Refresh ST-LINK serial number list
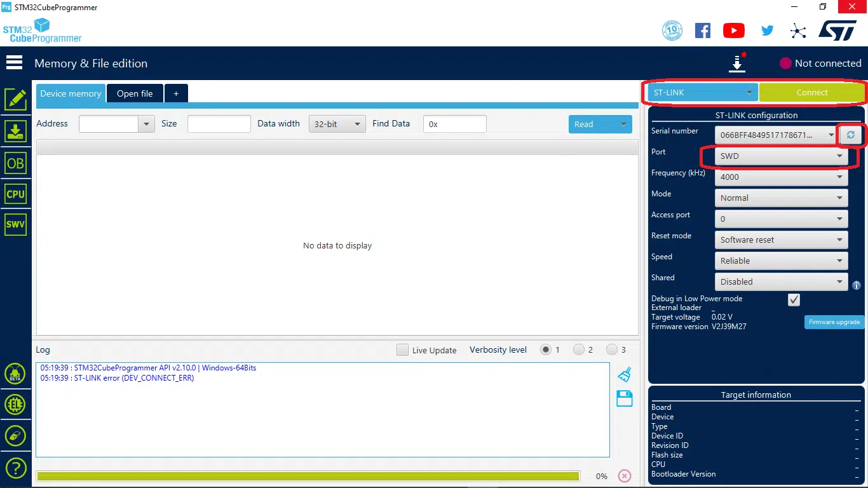 (x=850, y=135)
